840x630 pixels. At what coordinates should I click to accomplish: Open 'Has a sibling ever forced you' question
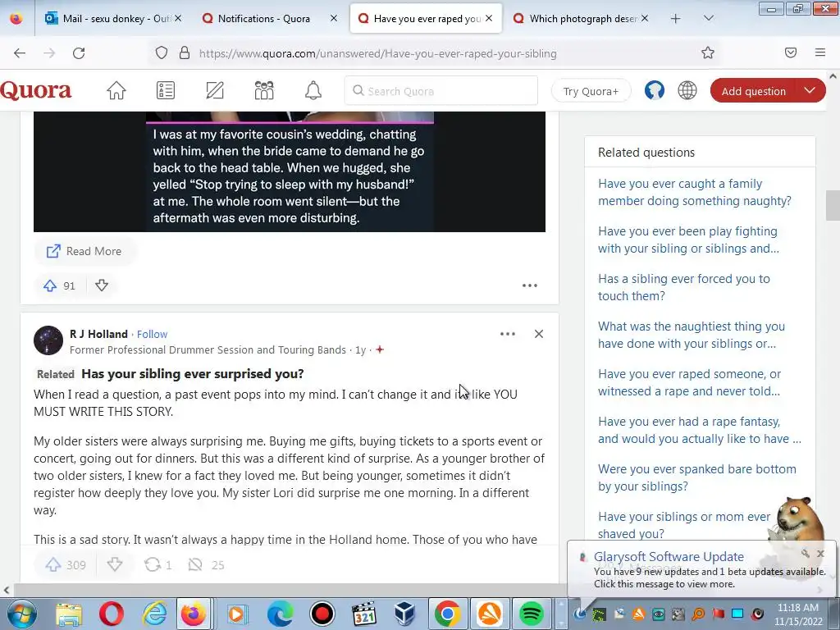(684, 287)
